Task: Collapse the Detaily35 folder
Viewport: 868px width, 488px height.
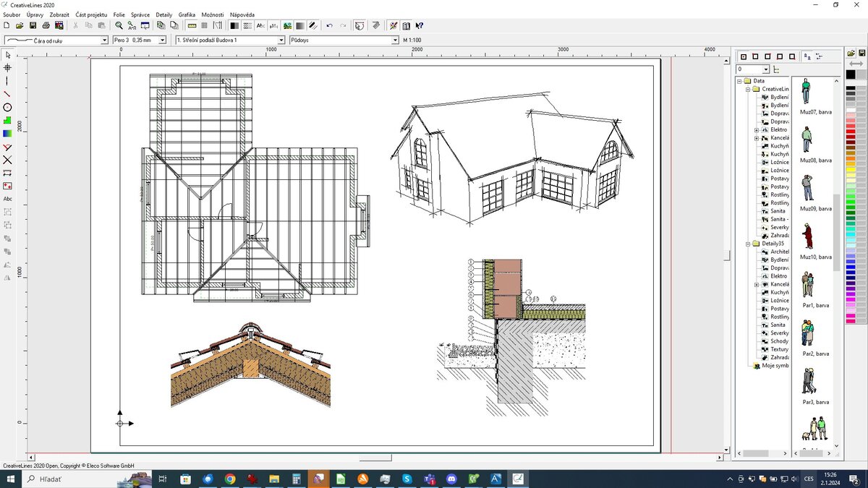Action: [x=748, y=244]
